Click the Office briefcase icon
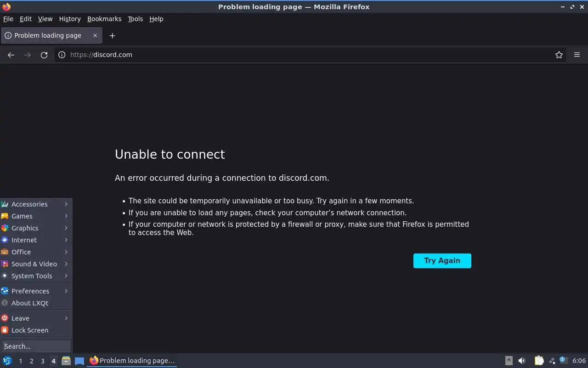Viewport: 588px width, 368px height. tap(5, 252)
